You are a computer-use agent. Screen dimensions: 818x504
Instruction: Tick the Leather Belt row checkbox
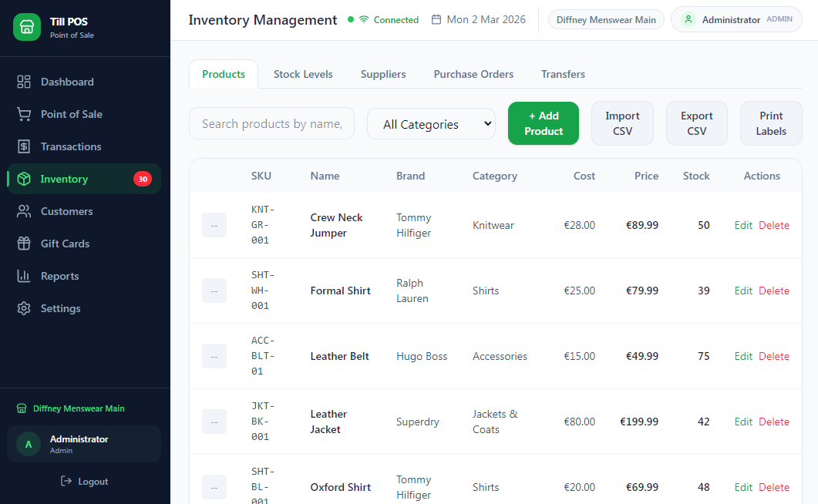pos(214,356)
